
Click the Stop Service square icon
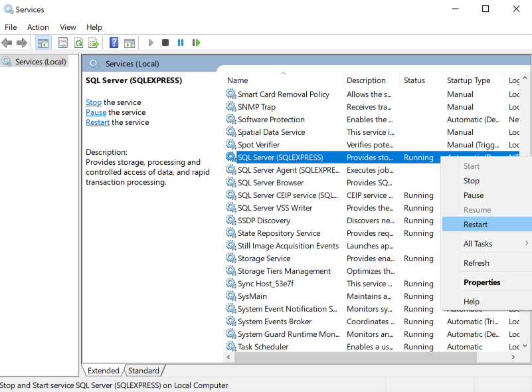(165, 43)
